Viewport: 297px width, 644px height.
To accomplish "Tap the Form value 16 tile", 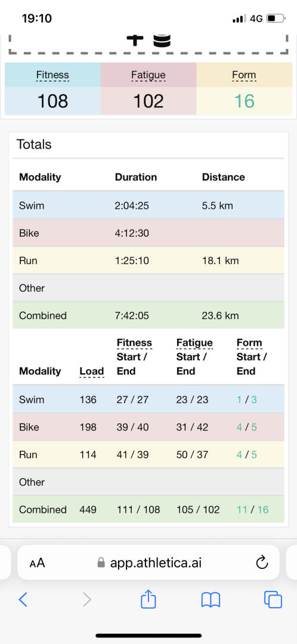I will [244, 101].
